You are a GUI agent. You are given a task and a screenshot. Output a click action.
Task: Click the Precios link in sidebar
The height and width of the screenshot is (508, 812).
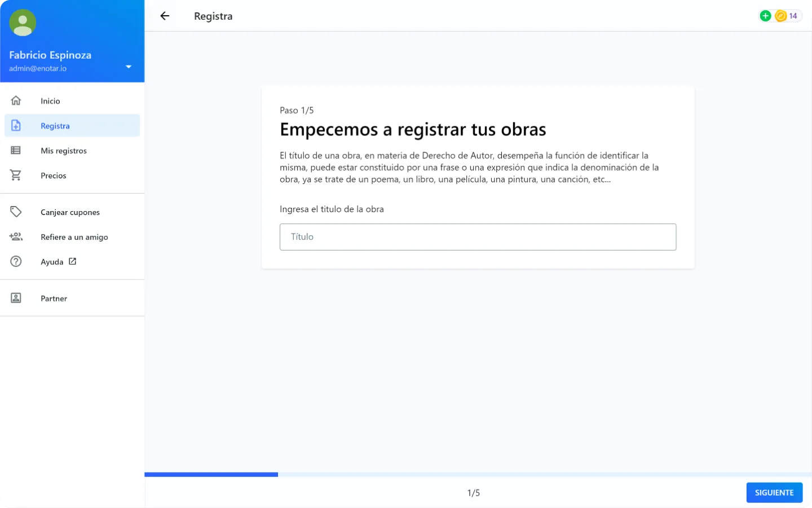pos(53,175)
